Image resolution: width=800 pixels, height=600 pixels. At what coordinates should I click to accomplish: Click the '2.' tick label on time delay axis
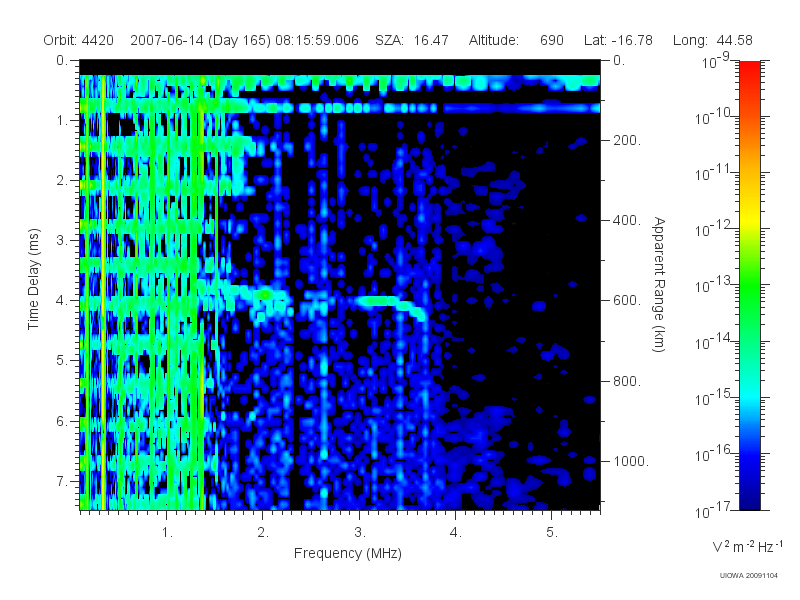pos(62,181)
